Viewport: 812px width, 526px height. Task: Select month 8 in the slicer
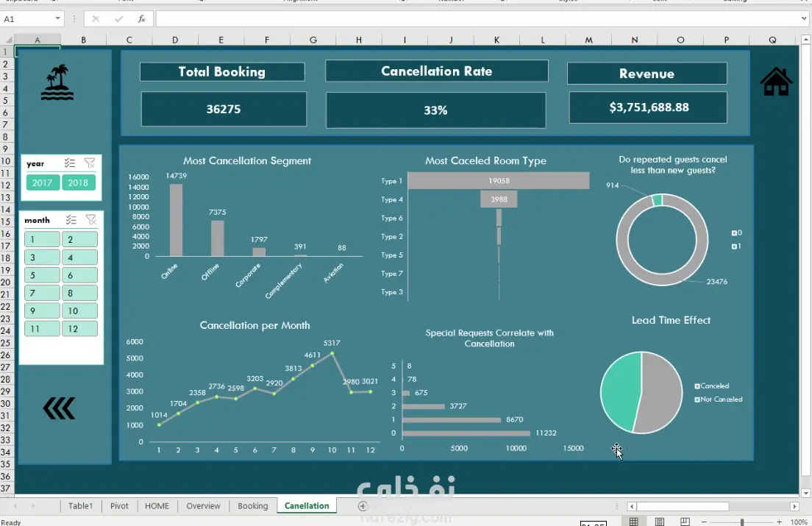tap(79, 293)
